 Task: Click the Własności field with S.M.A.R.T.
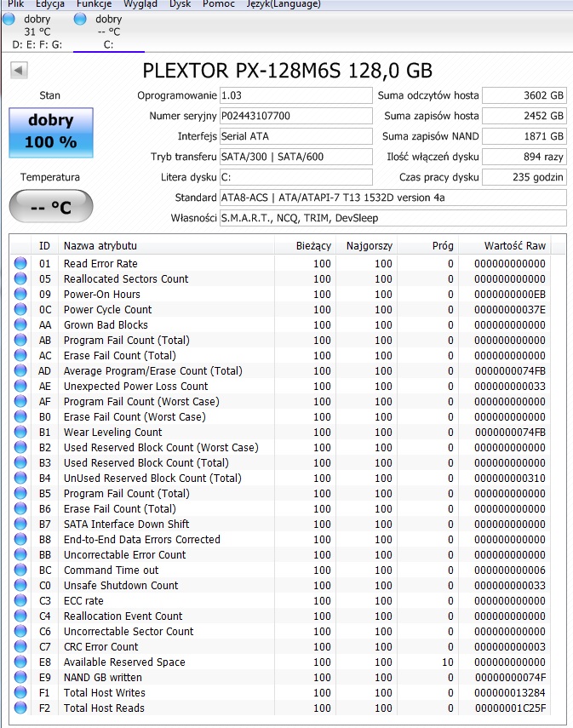tap(393, 218)
